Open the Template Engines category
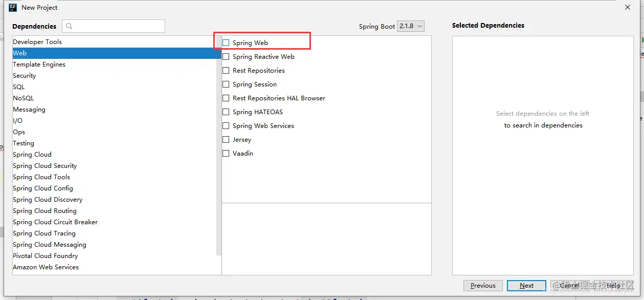The image size is (644, 300). click(x=115, y=65)
